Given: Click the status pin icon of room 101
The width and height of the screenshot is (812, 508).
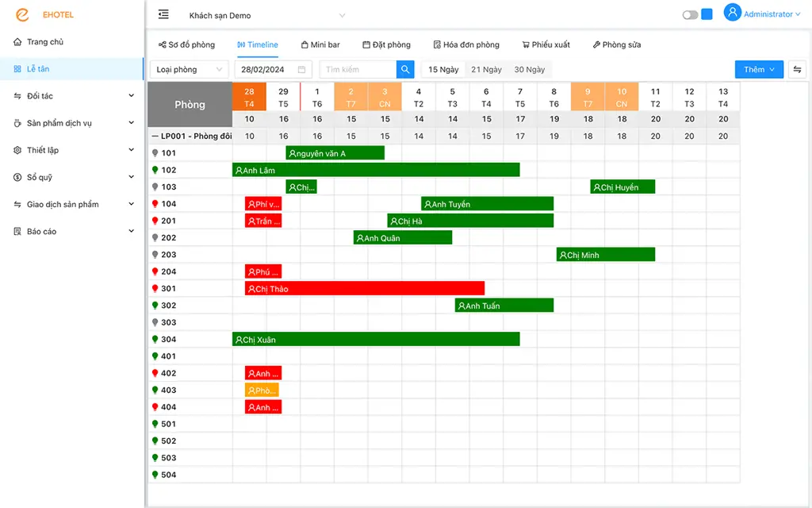Looking at the screenshot, I should (x=155, y=153).
